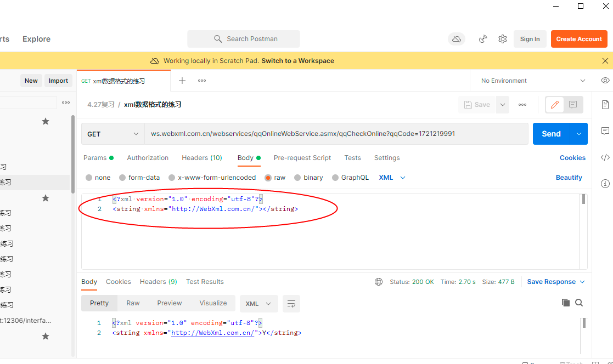Select the raw body type

[x=268, y=178]
